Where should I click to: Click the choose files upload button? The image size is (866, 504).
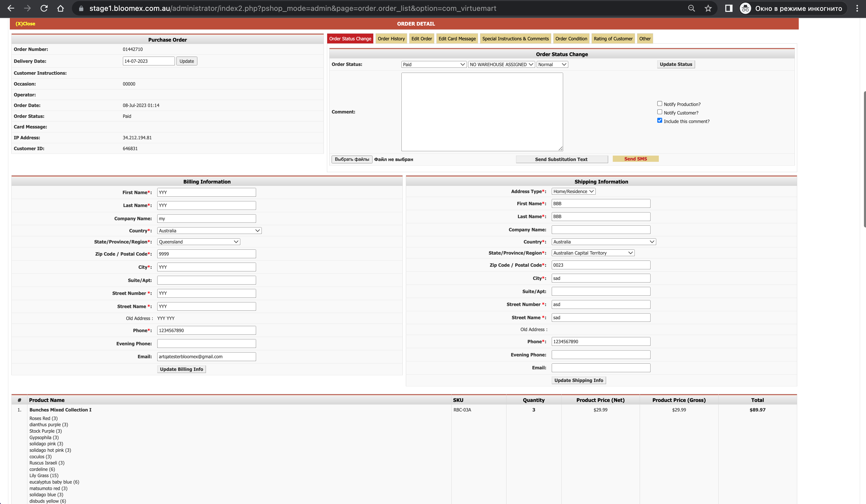pyautogui.click(x=352, y=159)
